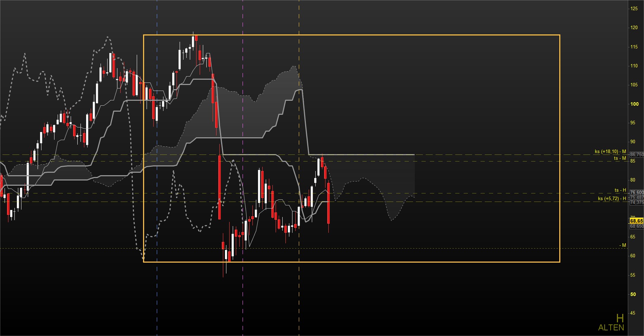Click the 95 price axis label
The height and width of the screenshot is (336, 644).
[x=633, y=123]
